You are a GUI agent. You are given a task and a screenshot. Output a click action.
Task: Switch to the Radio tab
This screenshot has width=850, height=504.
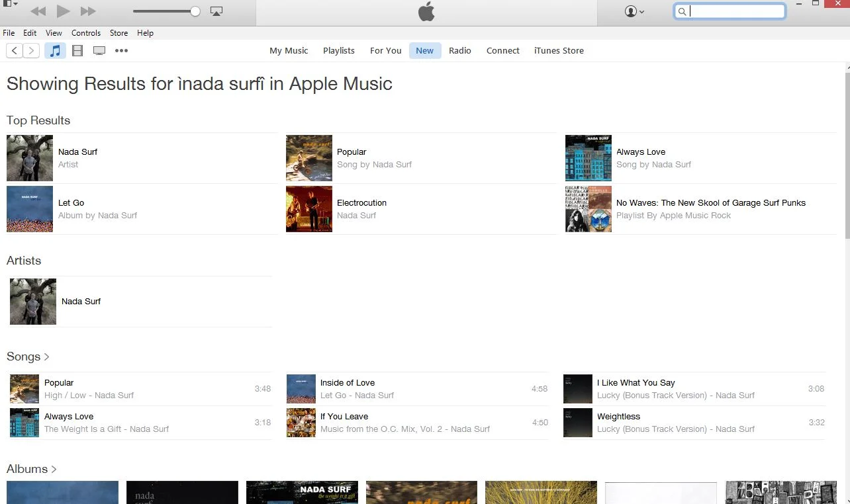tap(460, 50)
